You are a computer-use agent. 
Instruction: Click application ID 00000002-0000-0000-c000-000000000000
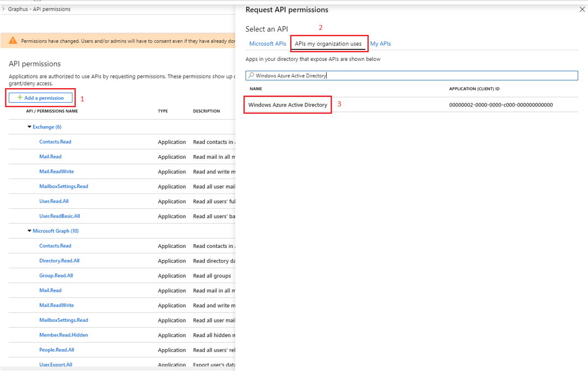click(x=501, y=105)
